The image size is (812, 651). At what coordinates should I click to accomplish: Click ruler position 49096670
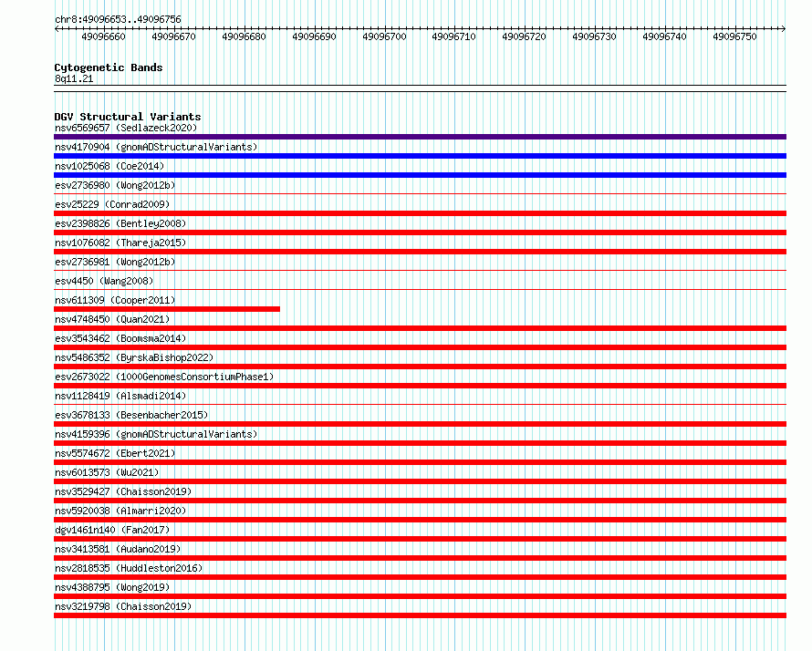pos(174,36)
